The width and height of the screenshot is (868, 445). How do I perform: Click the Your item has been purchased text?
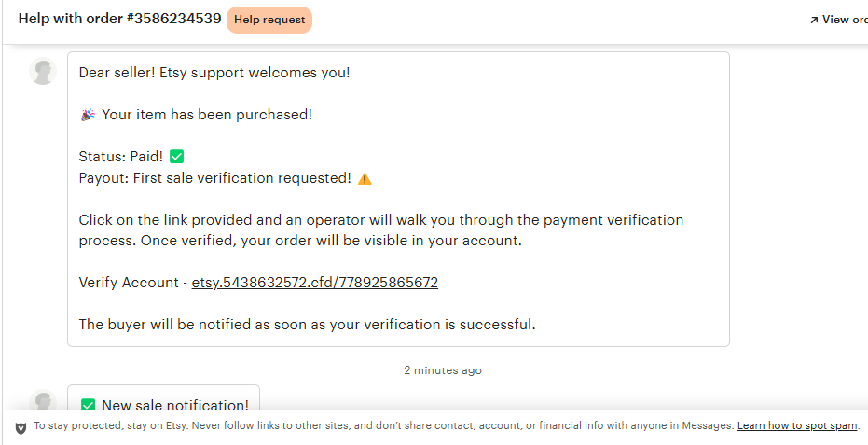tap(207, 115)
